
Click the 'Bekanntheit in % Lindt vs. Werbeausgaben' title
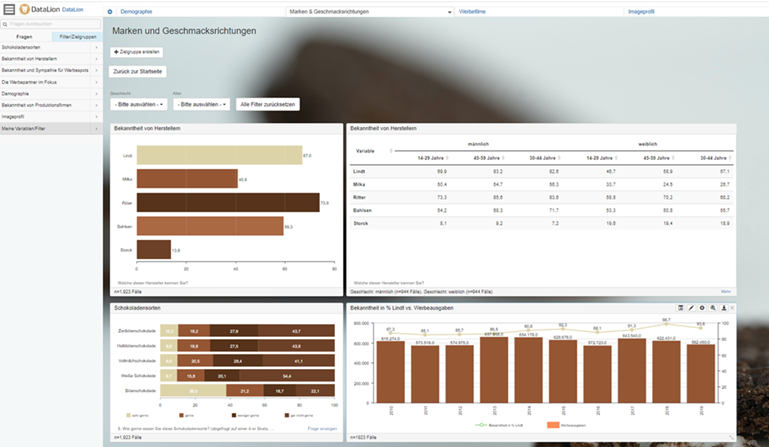click(401, 308)
